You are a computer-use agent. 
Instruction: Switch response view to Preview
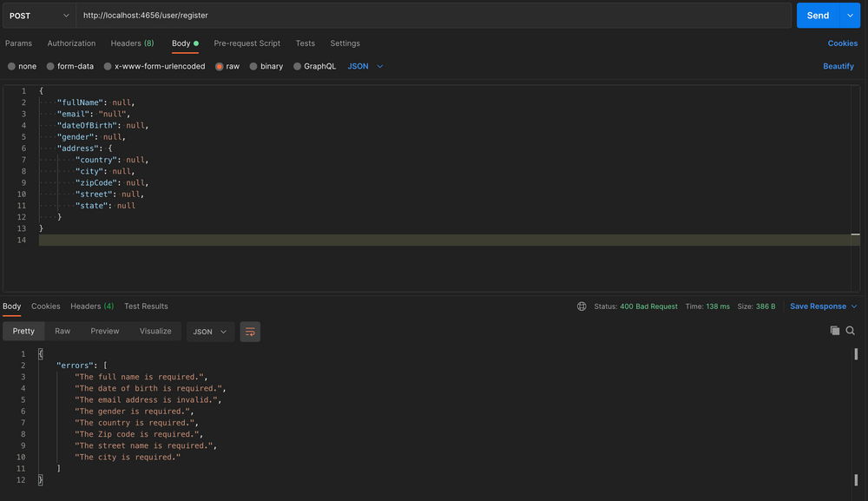click(105, 331)
